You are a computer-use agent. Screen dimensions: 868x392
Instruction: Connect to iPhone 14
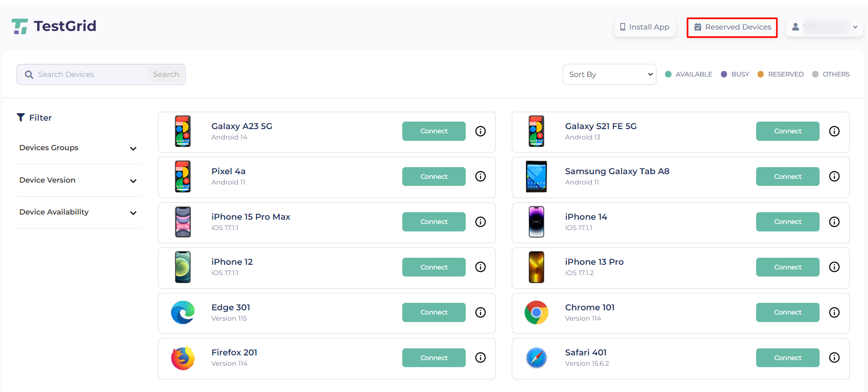click(x=788, y=222)
